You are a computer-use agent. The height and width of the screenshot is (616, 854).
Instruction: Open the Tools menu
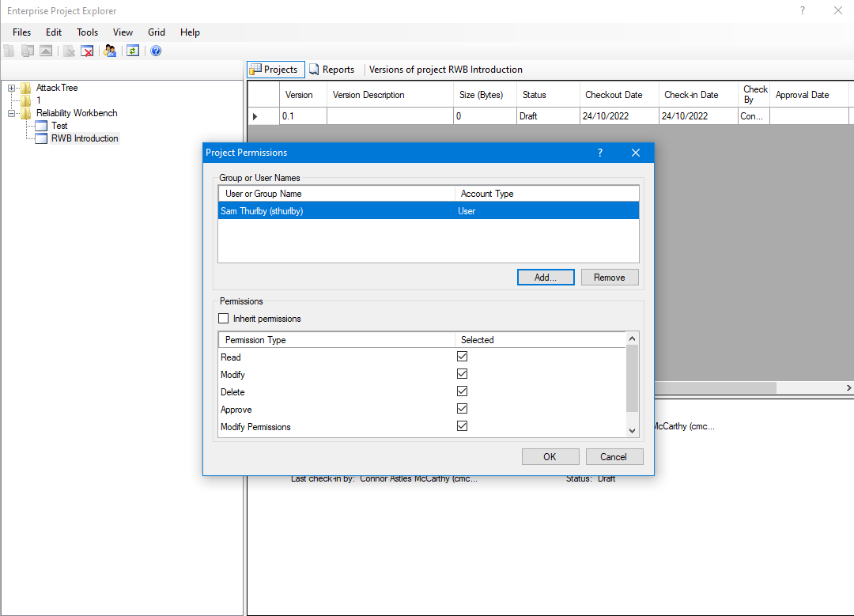(87, 32)
